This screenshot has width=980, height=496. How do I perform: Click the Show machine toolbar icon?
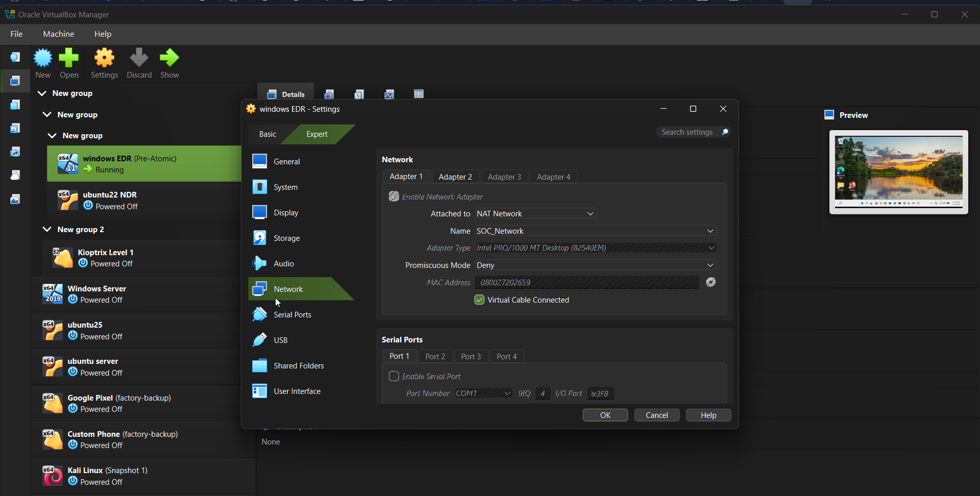pos(169,63)
